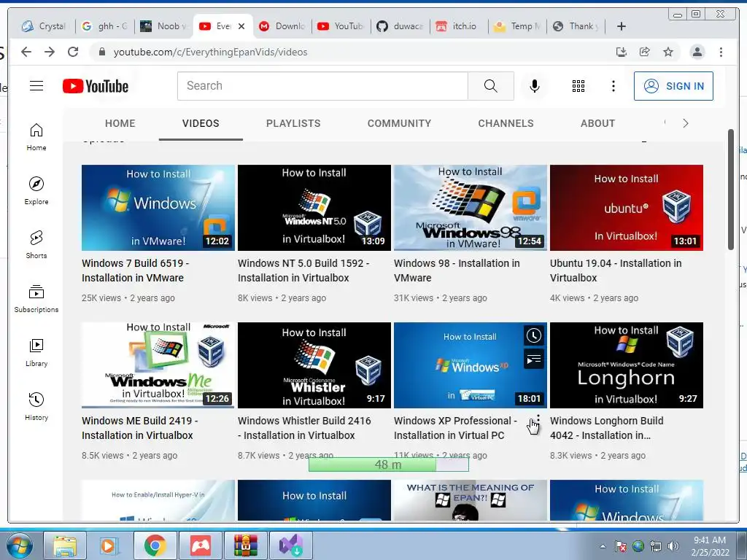Open History in the sidebar

pyautogui.click(x=36, y=406)
